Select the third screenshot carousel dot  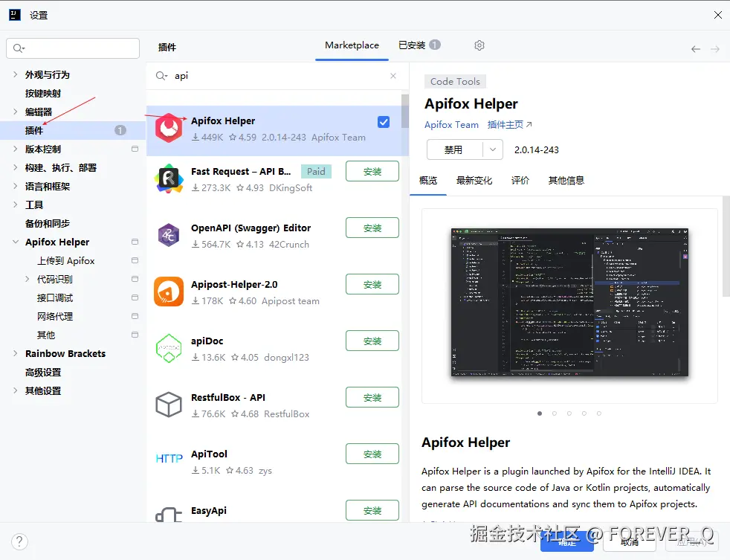569,413
